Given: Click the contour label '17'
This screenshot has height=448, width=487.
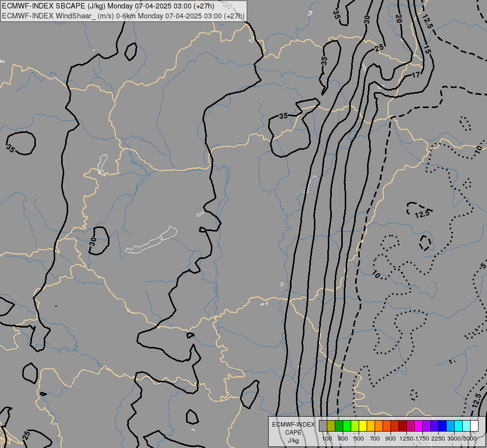Looking at the screenshot, I should (416, 75).
